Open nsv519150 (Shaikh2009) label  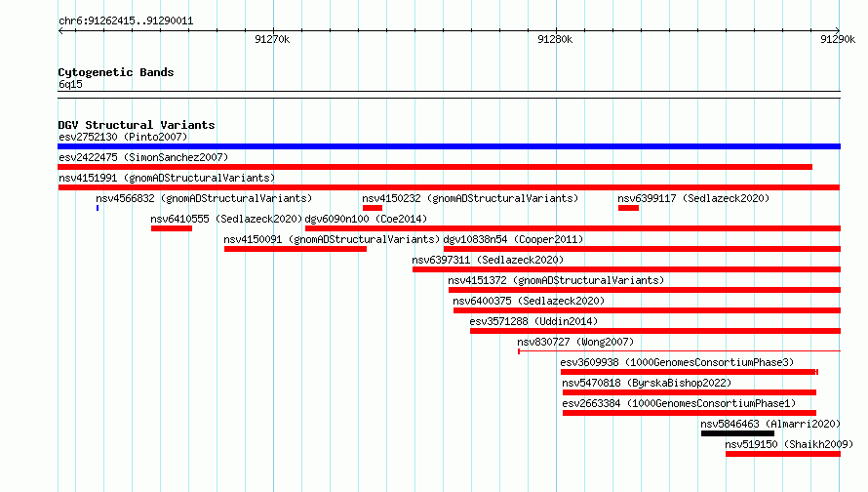click(x=789, y=444)
